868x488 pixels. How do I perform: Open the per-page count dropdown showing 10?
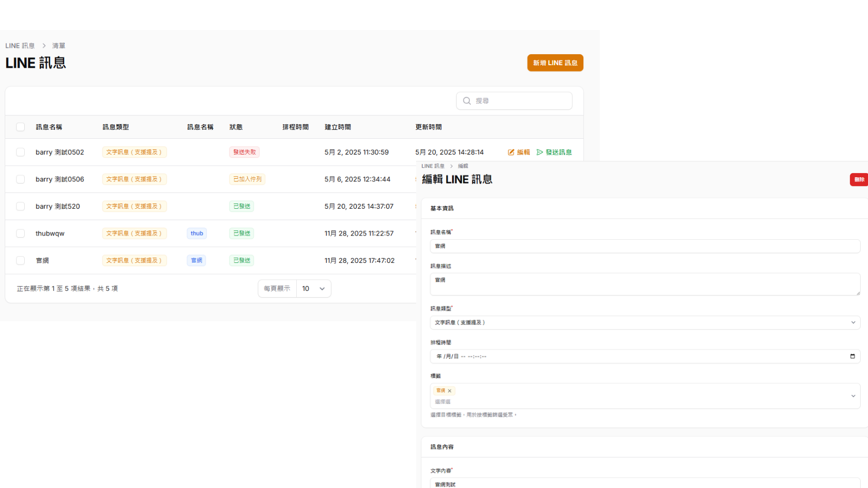pyautogui.click(x=314, y=289)
